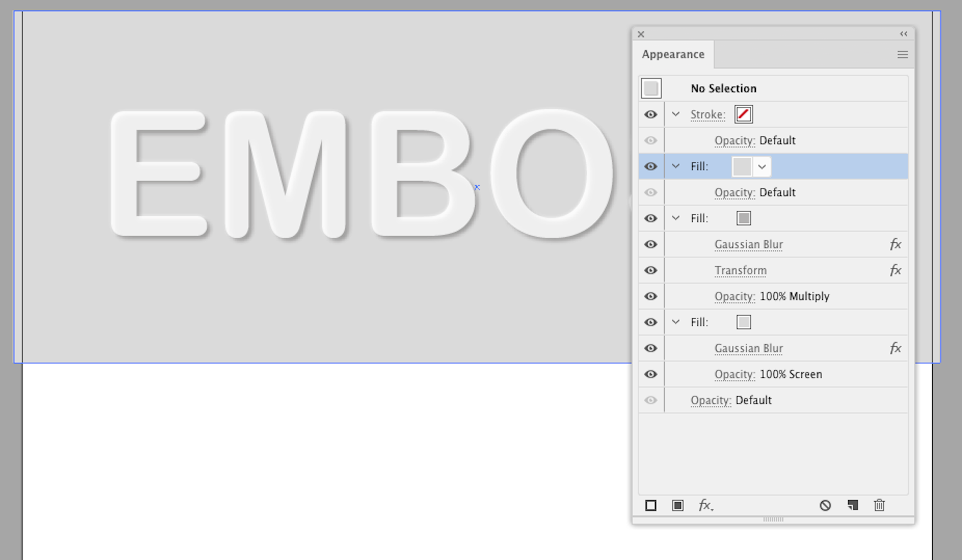Click the Add New Stroke icon
The height and width of the screenshot is (560, 962).
[651, 505]
